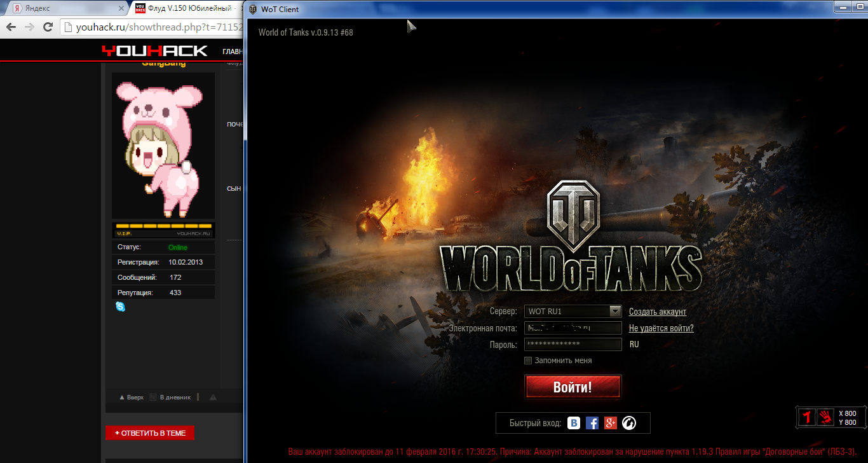The height and width of the screenshot is (463, 868).
Task: Click the Пароль input field
Action: click(573, 345)
